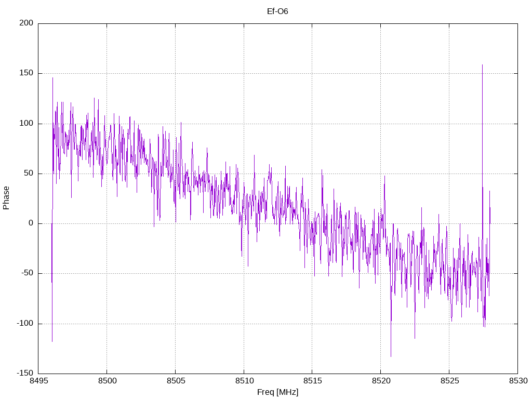Screen dimensions: 532x399
Task: Click x-axis tick label 8500
Action: tap(107, 381)
